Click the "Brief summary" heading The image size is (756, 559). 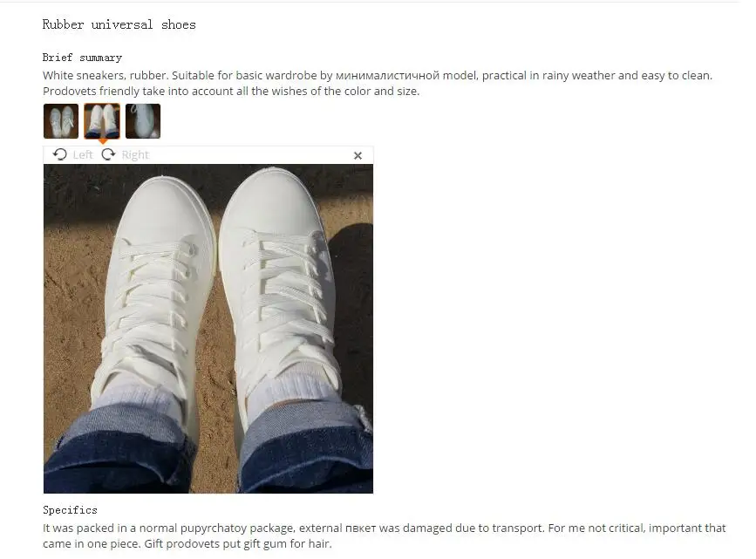click(82, 58)
